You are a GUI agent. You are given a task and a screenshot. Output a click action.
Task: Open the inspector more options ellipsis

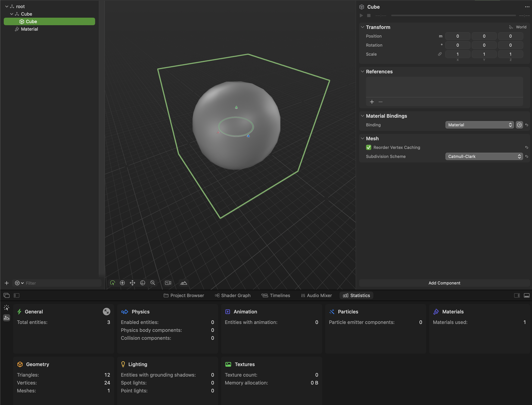pyautogui.click(x=527, y=7)
